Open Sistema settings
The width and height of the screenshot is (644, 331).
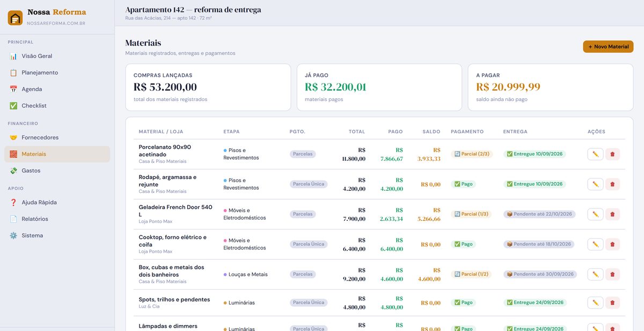57,236
